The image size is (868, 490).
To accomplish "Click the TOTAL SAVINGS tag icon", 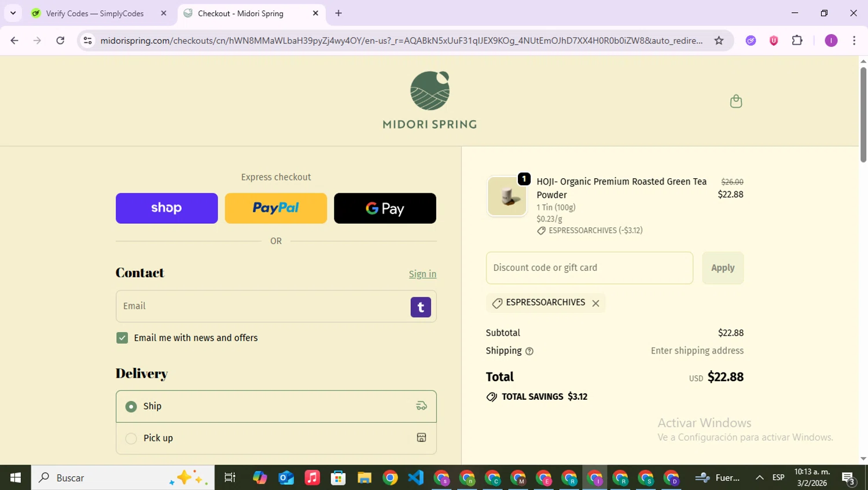I will pos(491,397).
